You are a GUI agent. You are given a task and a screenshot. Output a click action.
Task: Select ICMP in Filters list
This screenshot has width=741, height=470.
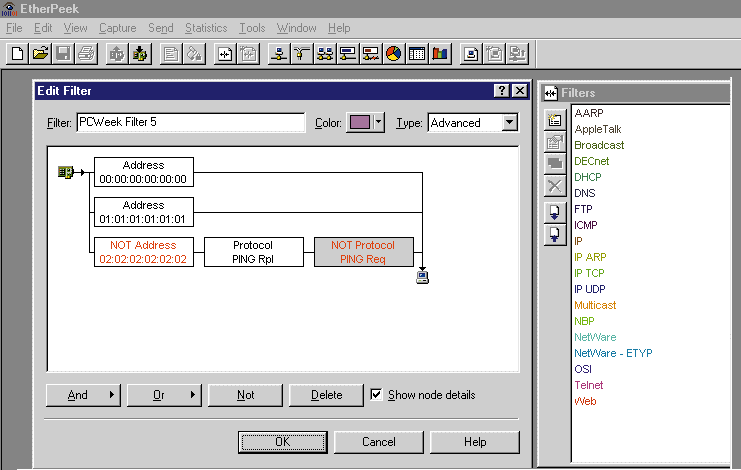pos(586,225)
